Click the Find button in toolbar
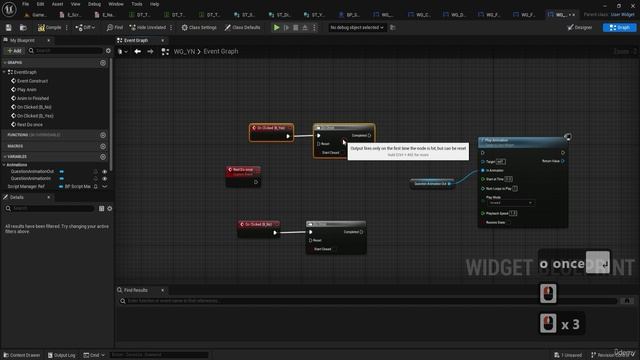This screenshot has width=640, height=360. tap(115, 27)
